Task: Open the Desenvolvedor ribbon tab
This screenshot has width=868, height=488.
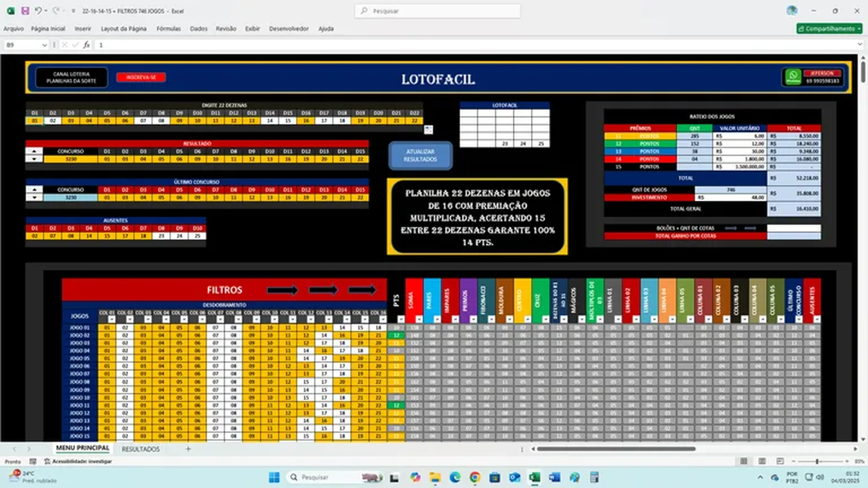Action: (289, 29)
